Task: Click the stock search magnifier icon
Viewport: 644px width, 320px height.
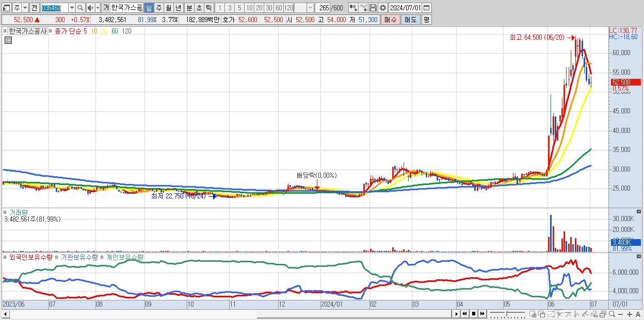Action: 80,8
